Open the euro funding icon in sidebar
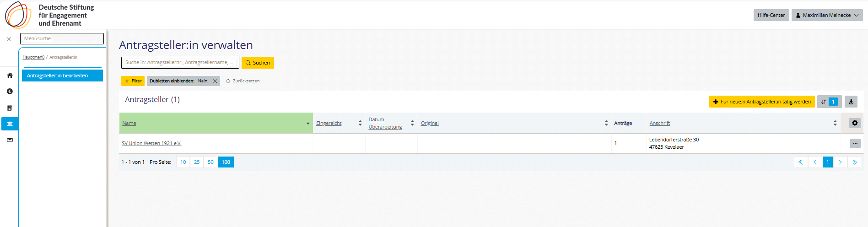868x227 pixels. click(10, 92)
